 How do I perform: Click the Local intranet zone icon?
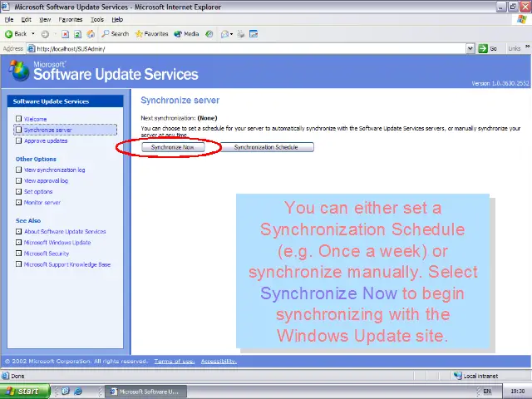tap(458, 376)
